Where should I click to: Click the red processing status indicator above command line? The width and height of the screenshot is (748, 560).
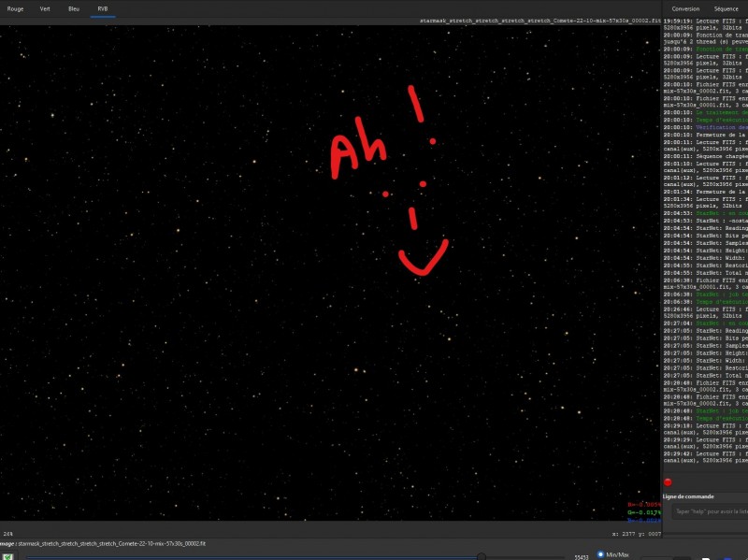(668, 482)
